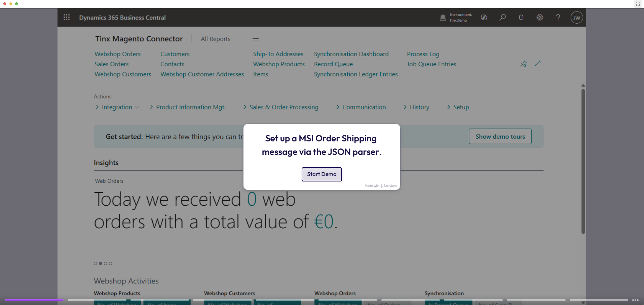Open notifications bell icon
The width and height of the screenshot is (644, 305).
[x=521, y=18]
